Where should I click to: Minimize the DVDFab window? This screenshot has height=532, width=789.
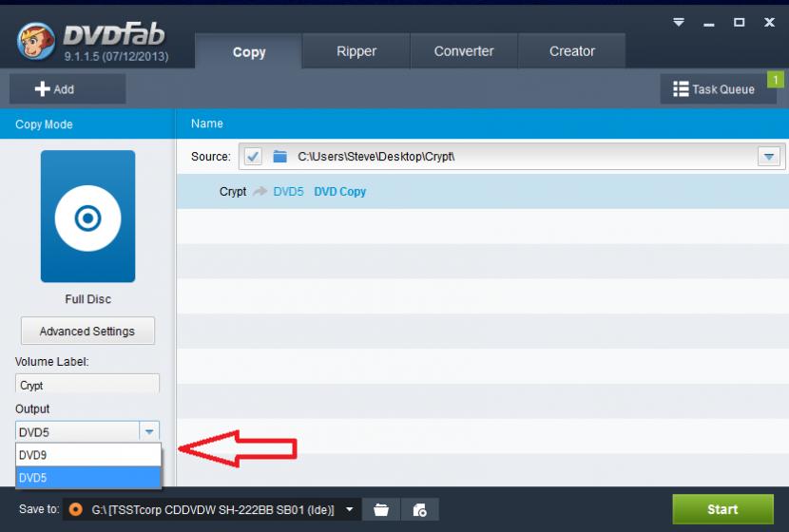click(708, 24)
